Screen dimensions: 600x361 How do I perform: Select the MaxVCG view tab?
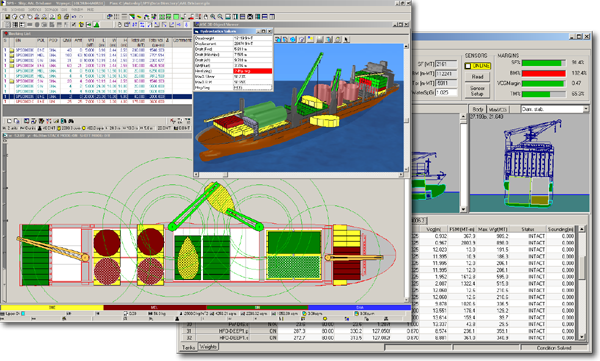tap(498, 109)
